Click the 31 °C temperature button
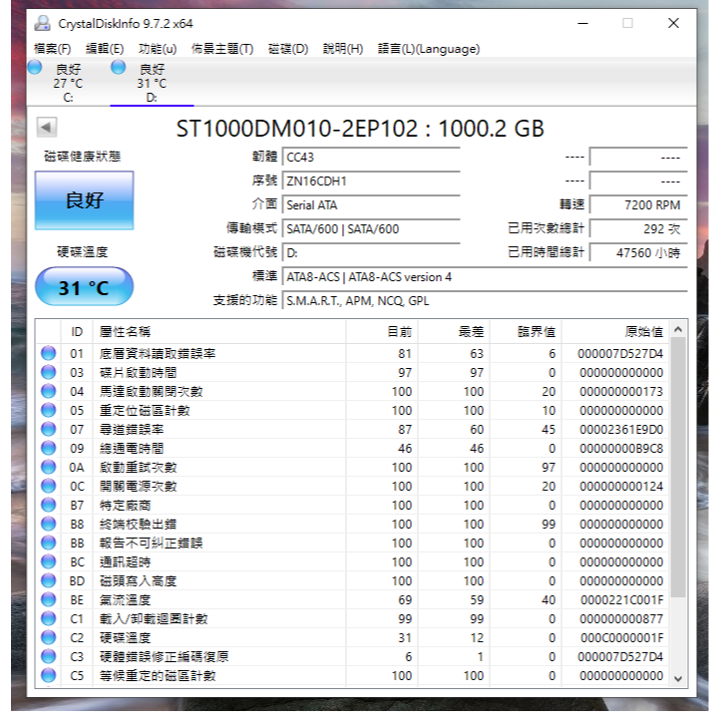This screenshot has height=728, width=728. (x=85, y=286)
